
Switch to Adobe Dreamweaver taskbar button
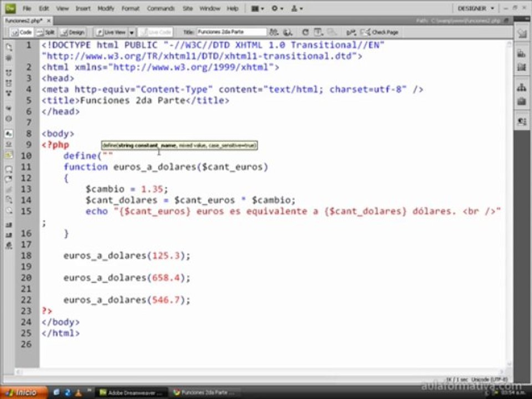(x=131, y=392)
